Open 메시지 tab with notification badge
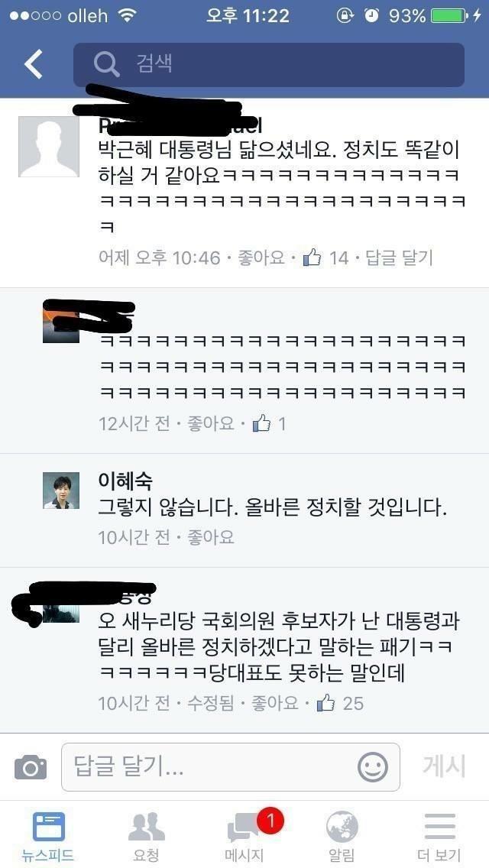489x868 pixels. click(244, 837)
